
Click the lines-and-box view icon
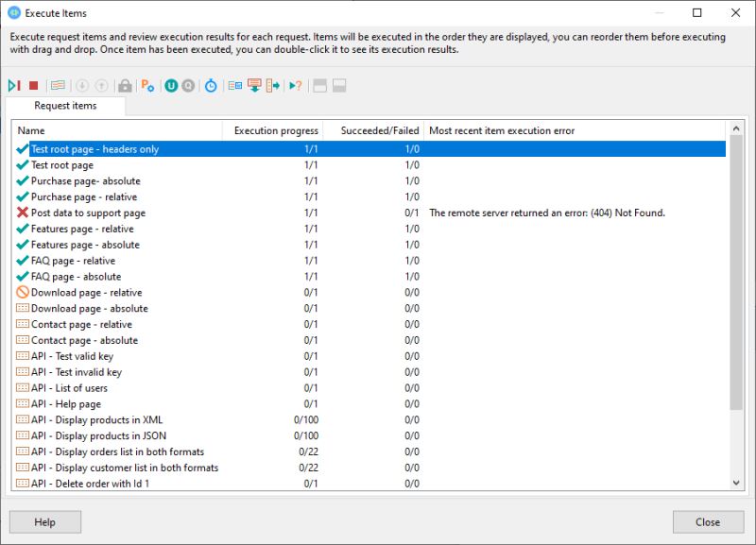235,86
